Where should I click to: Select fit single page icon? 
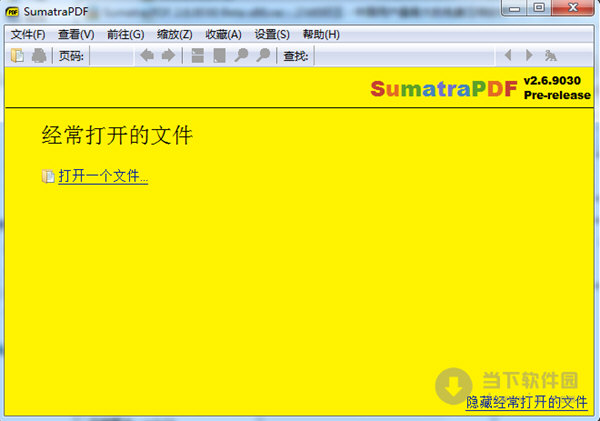click(219, 55)
